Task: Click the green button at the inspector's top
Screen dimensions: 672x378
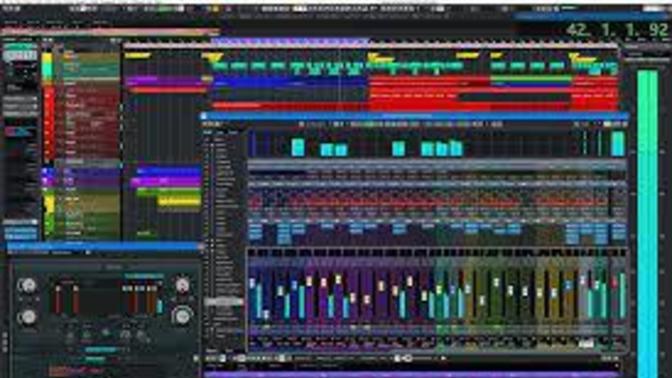Action: click(19, 47)
